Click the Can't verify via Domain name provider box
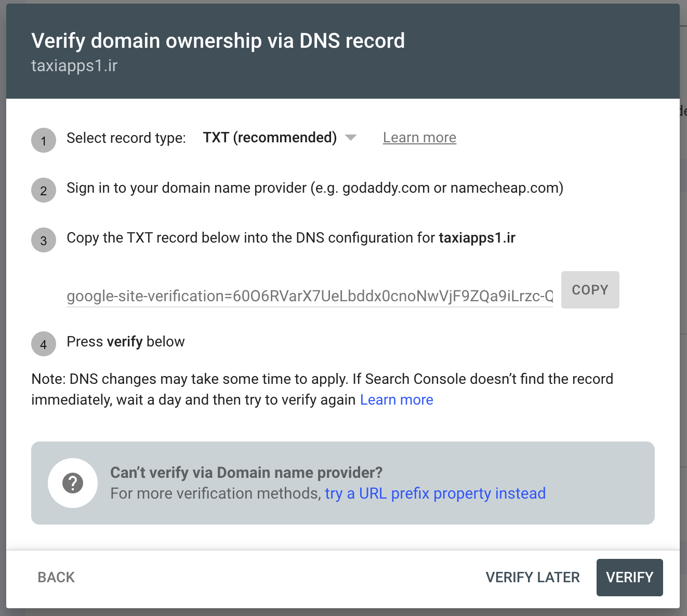The image size is (687, 616). pos(343,483)
